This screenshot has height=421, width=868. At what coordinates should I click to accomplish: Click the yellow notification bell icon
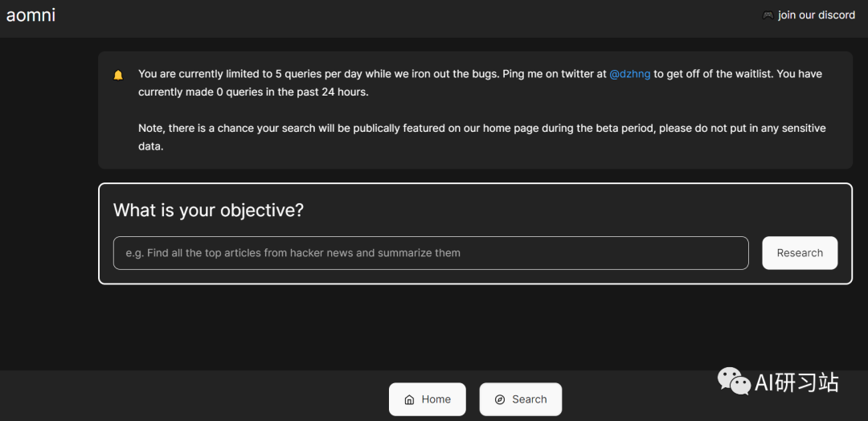pyautogui.click(x=118, y=75)
